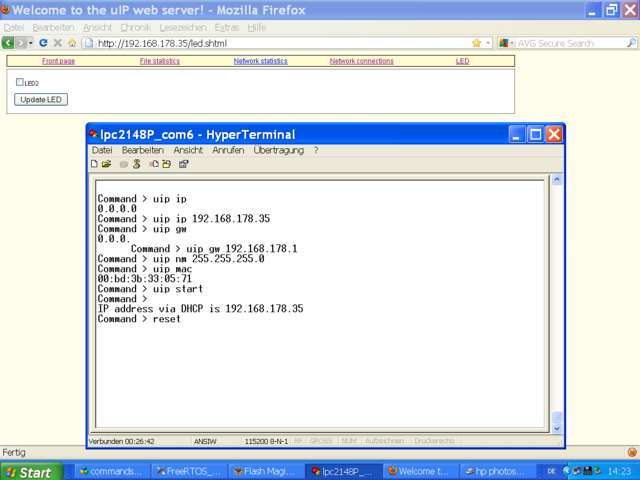Click terminal line '00:bd:3b:33:05:71'
Screen dimensions: 640x480
[x=144, y=279]
